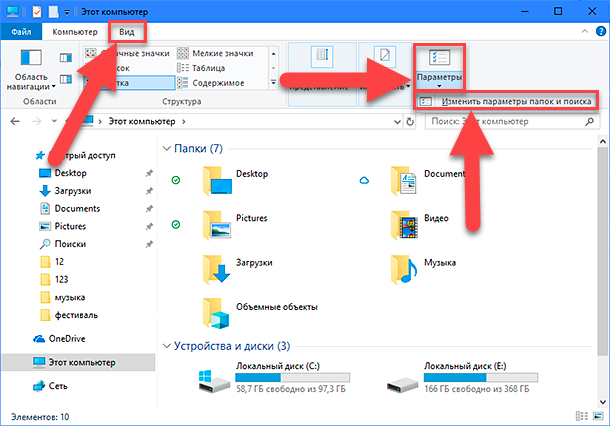Select Таблица view layout
This screenshot has height=426, width=610.
tap(202, 68)
